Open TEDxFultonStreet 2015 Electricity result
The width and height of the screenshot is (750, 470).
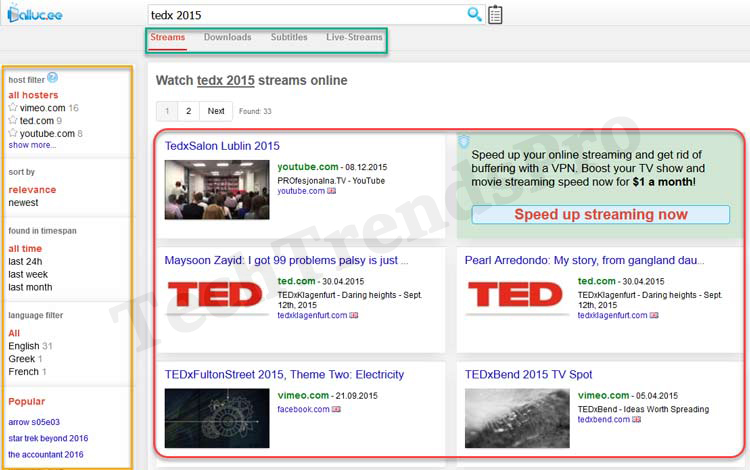tap(284, 375)
